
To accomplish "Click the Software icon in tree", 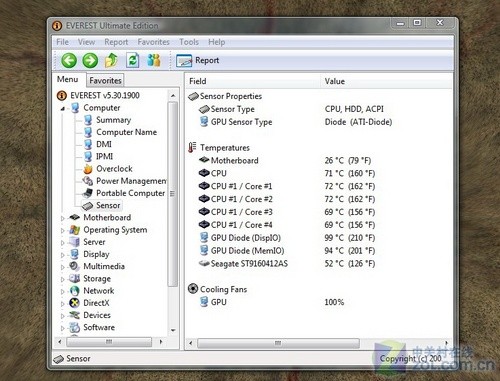I will (75, 327).
